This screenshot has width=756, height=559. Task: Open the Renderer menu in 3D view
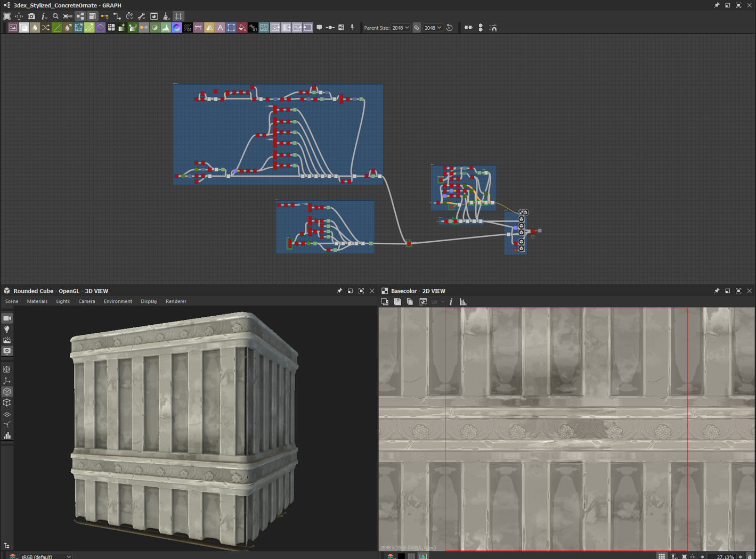(x=176, y=301)
